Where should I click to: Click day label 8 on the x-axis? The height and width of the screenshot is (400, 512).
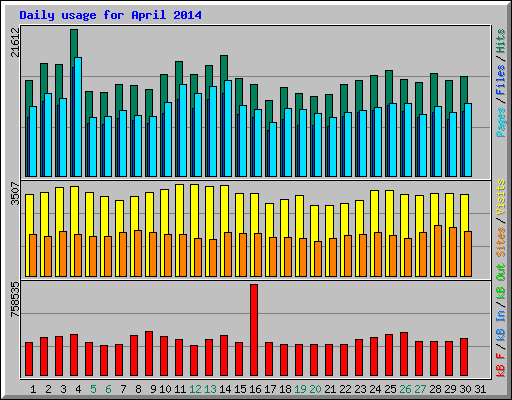pyautogui.click(x=138, y=389)
